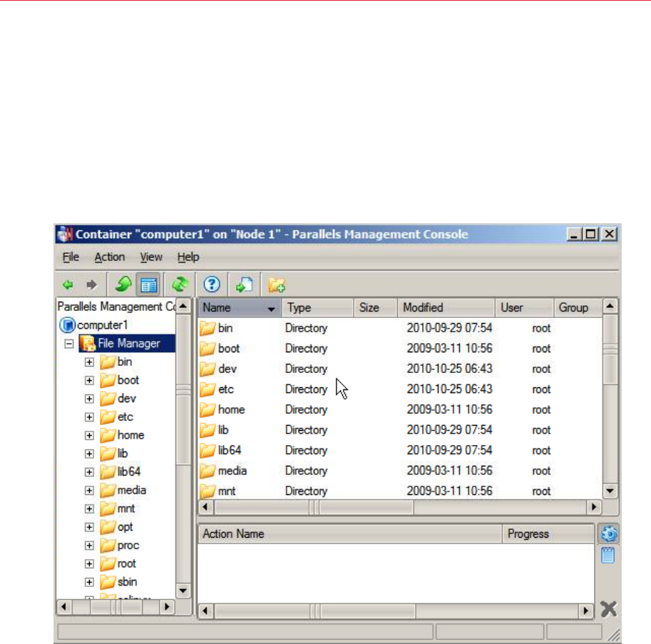Select the home folder icon in file list
The width and height of the screenshot is (651, 644).
(x=207, y=409)
